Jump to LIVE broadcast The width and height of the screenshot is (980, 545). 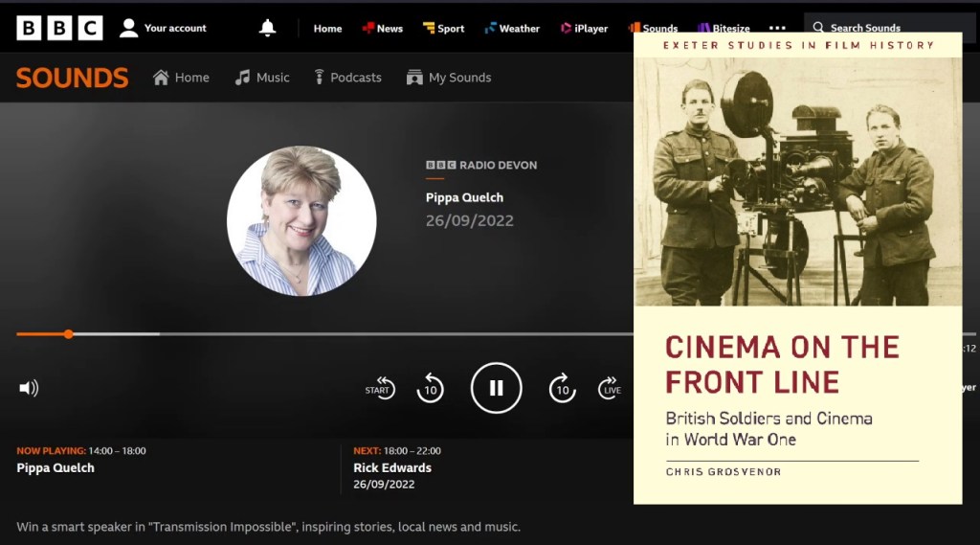click(x=610, y=389)
